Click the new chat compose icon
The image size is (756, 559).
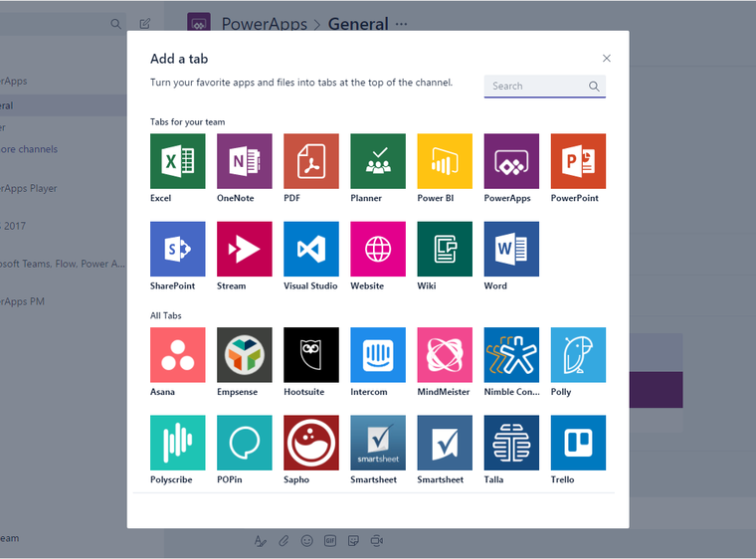pyautogui.click(x=145, y=24)
